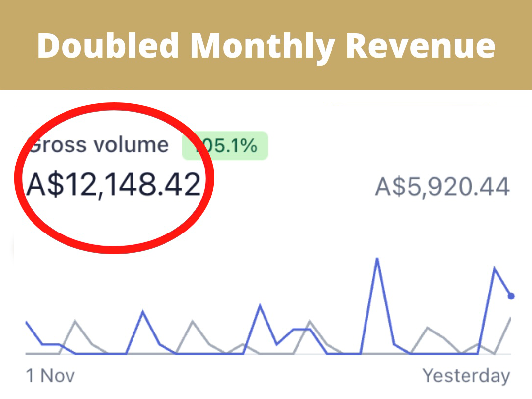Image resolution: width=532 pixels, height=399 pixels.
Task: Click the blue line's starting point at left
Action: 27,323
